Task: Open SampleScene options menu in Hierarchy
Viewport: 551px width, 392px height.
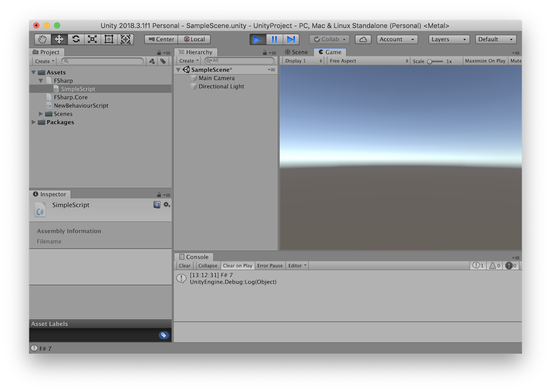Action: point(271,69)
